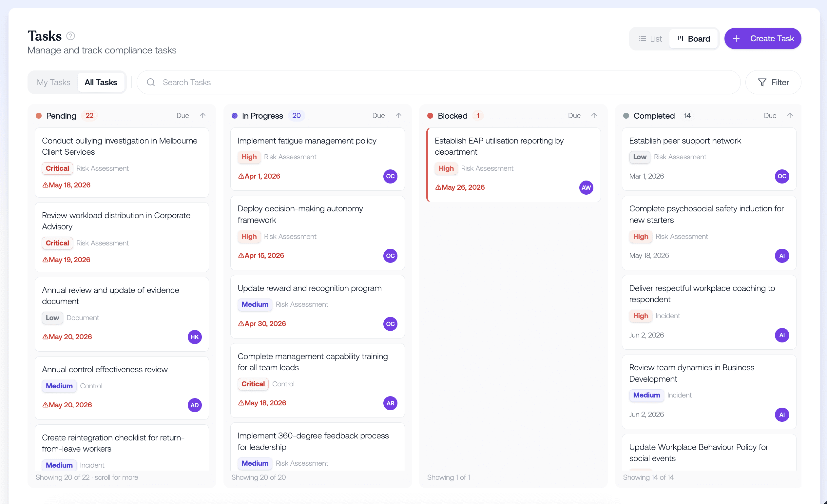The width and height of the screenshot is (827, 504).
Task: Click Pending column count badge 22
Action: [x=89, y=115]
